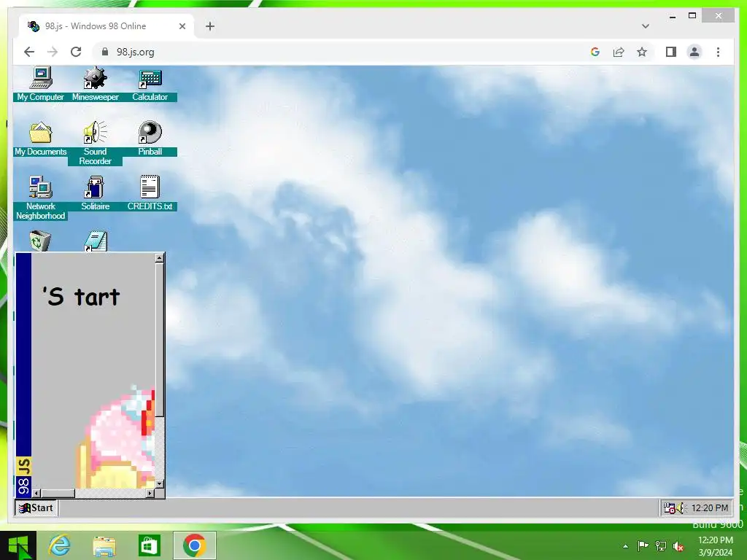Open the My Documents folder icon
This screenshot has height=560, width=747.
pyautogui.click(x=41, y=133)
